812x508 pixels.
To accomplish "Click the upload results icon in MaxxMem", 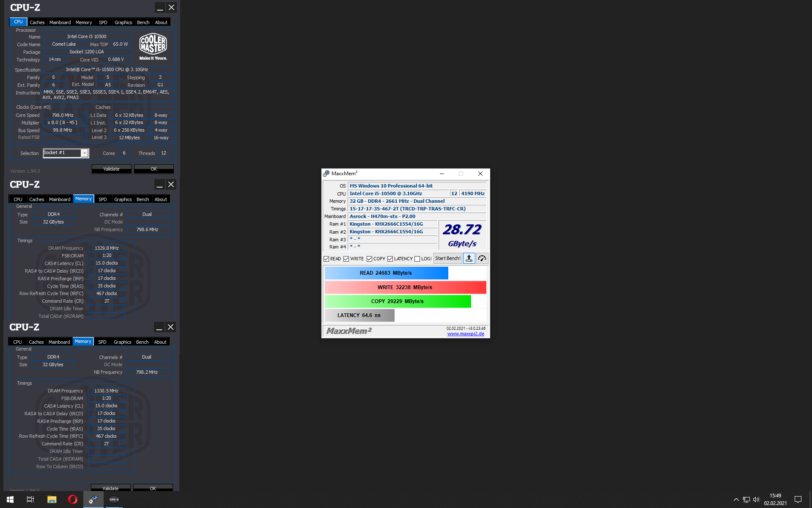I will [469, 258].
